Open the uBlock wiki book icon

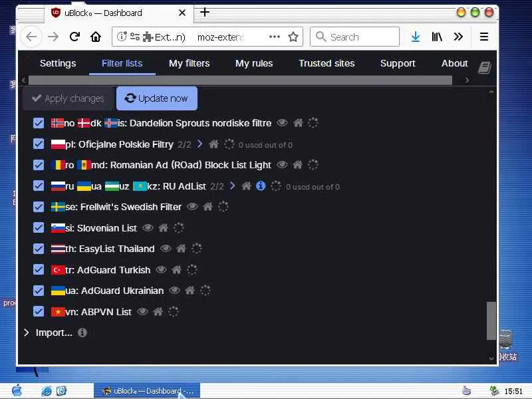485,67
